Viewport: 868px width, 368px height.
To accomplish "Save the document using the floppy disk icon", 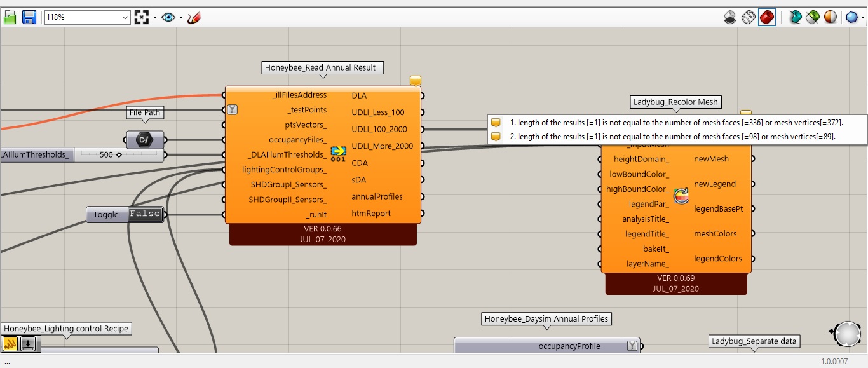I will 29,17.
